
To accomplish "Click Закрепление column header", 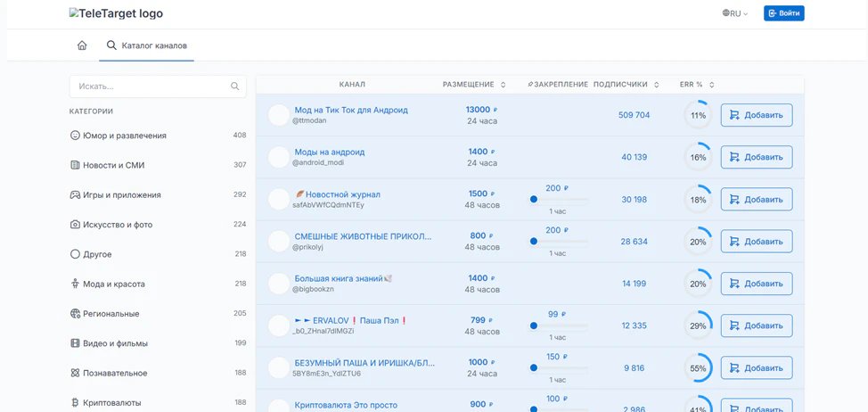I will (558, 85).
